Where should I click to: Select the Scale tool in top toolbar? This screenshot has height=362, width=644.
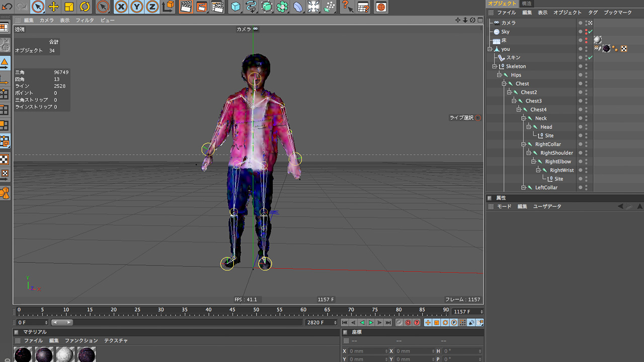(69, 7)
